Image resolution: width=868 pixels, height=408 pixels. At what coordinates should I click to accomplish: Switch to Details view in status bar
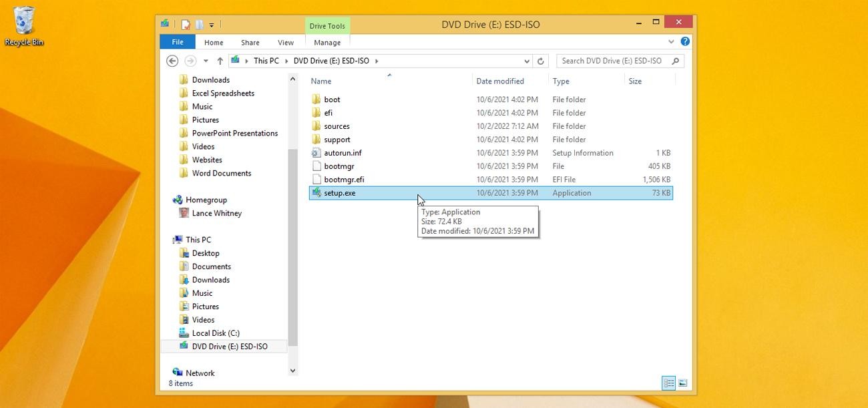668,383
